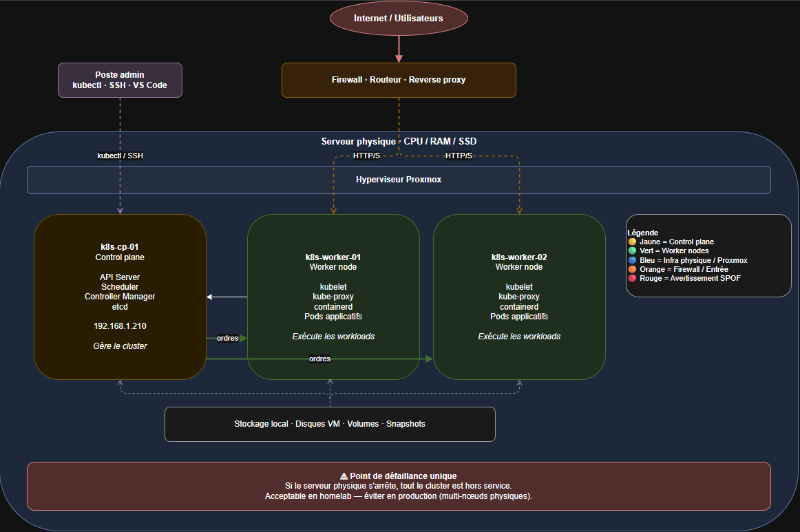Select the kubectl / SSH edge label
The height and width of the screenshot is (532, 800).
(120, 156)
